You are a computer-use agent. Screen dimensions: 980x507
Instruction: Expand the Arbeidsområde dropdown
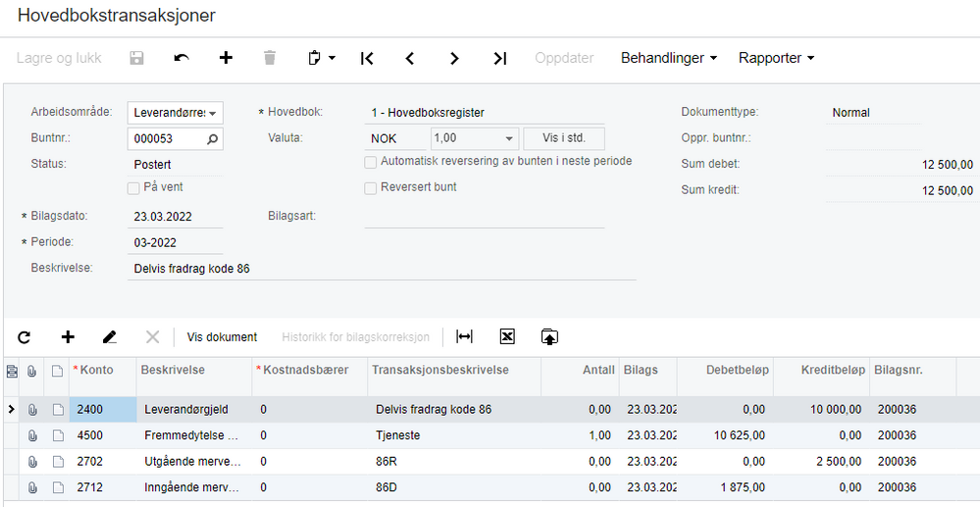[x=212, y=114]
